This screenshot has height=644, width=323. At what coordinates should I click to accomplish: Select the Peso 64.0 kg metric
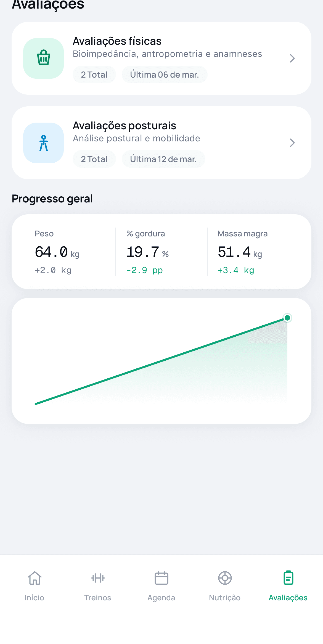(57, 252)
